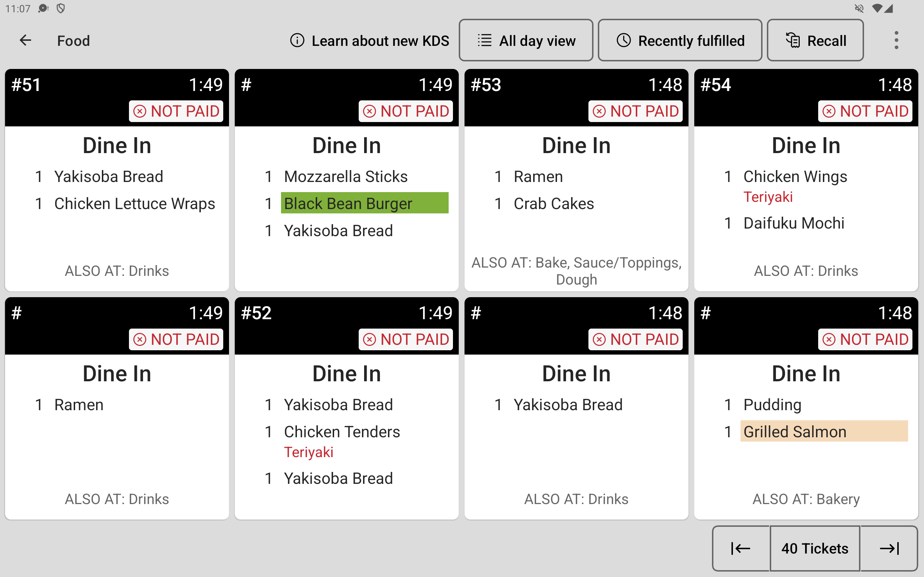Click the Recall receipt icon
Viewport: 924px width, 577px height.
[x=793, y=40]
